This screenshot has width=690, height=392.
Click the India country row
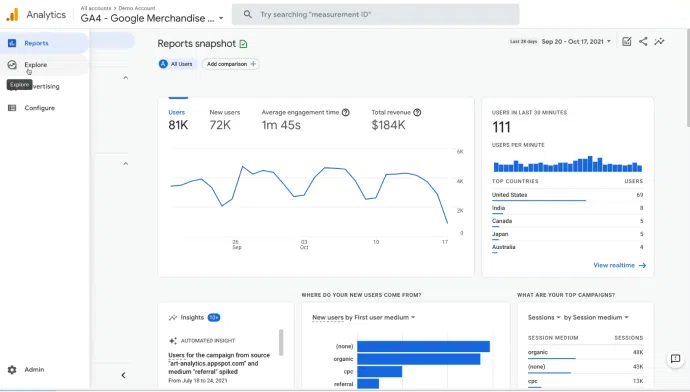tap(567, 209)
